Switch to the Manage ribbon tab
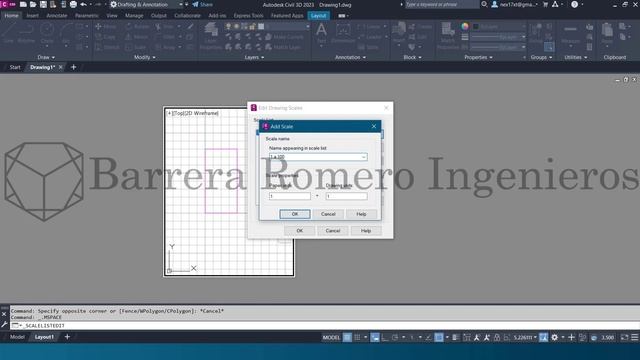This screenshot has height=360, width=640. pyautogui.click(x=134, y=16)
